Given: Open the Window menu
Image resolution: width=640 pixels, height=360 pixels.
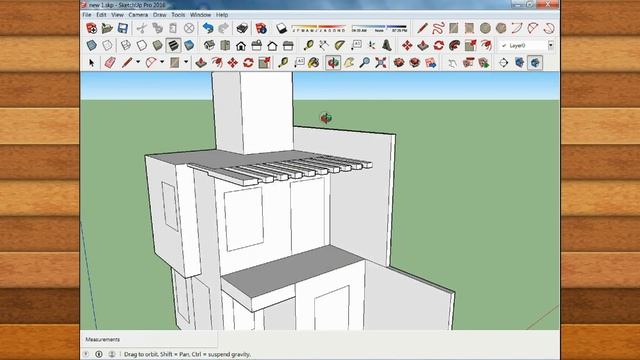Looking at the screenshot, I should pos(200,15).
